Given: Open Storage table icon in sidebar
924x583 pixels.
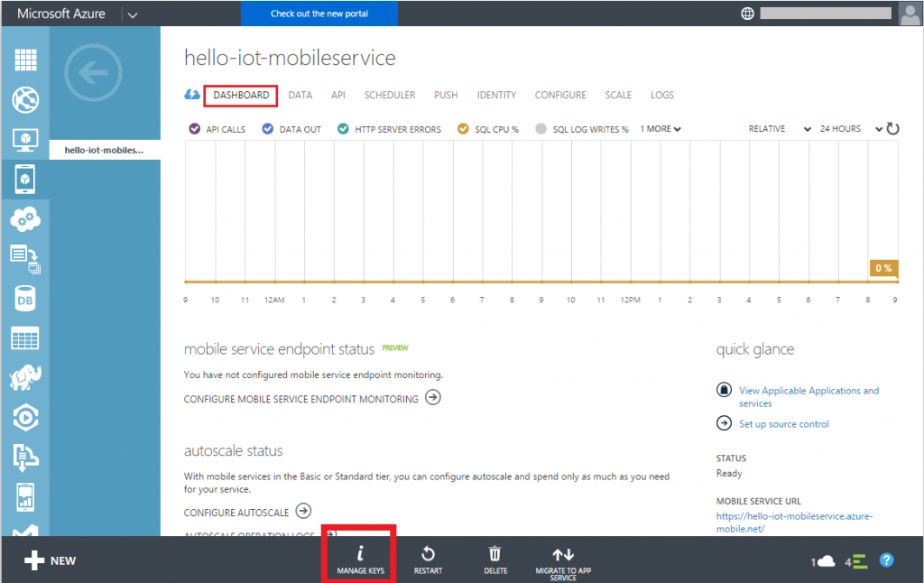Looking at the screenshot, I should [x=25, y=338].
